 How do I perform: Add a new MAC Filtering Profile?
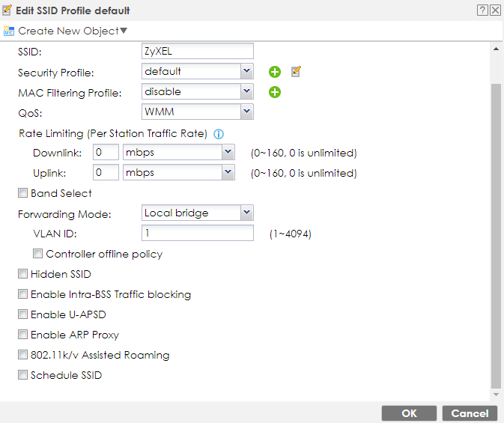pos(275,92)
